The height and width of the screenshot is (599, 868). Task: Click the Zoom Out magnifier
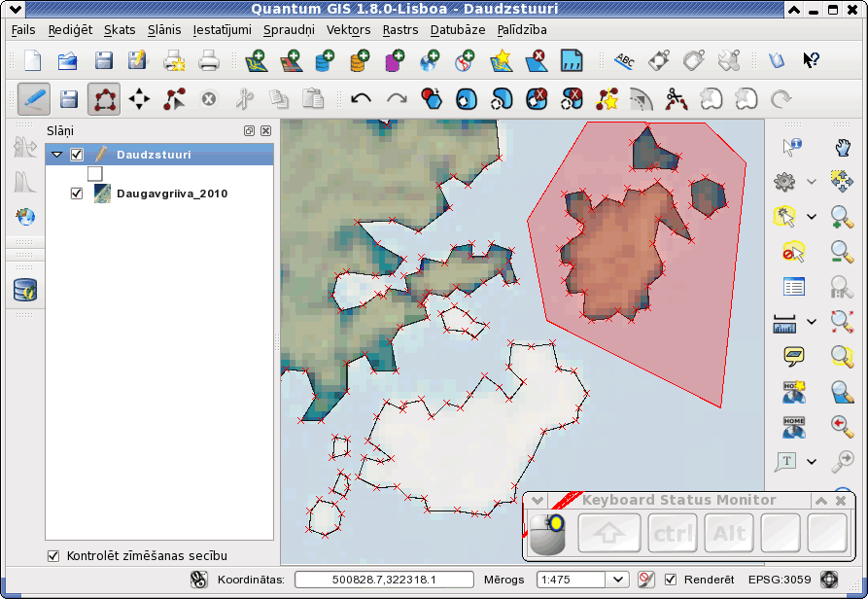coord(842,252)
